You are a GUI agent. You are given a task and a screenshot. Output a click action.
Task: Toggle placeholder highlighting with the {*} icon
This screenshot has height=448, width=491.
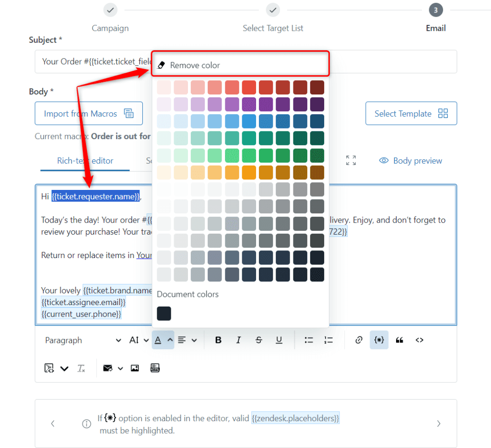pyautogui.click(x=379, y=340)
